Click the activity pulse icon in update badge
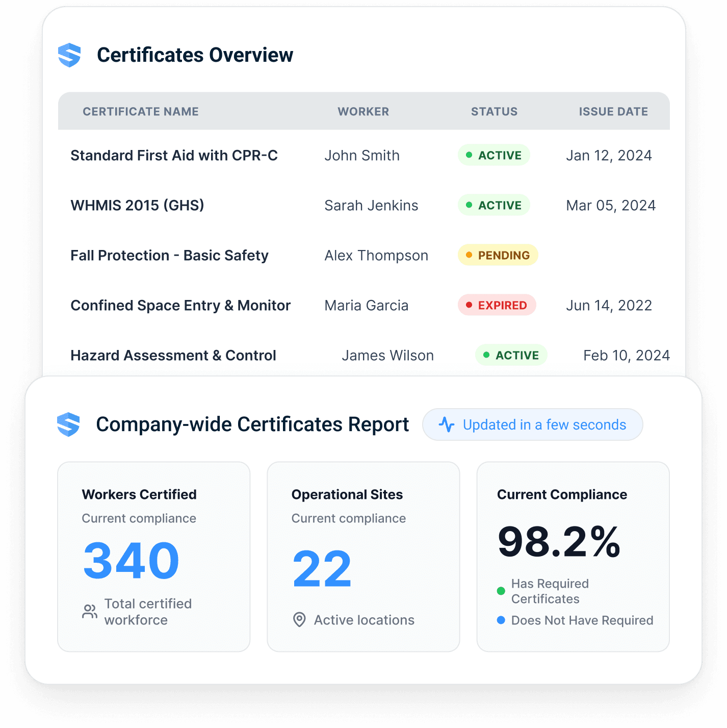Screen dimensions: 727x728 coord(447,424)
